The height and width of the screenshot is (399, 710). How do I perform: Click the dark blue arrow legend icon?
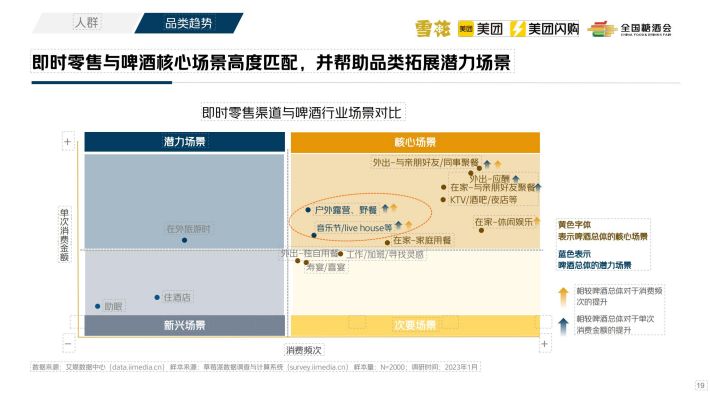pos(563,325)
